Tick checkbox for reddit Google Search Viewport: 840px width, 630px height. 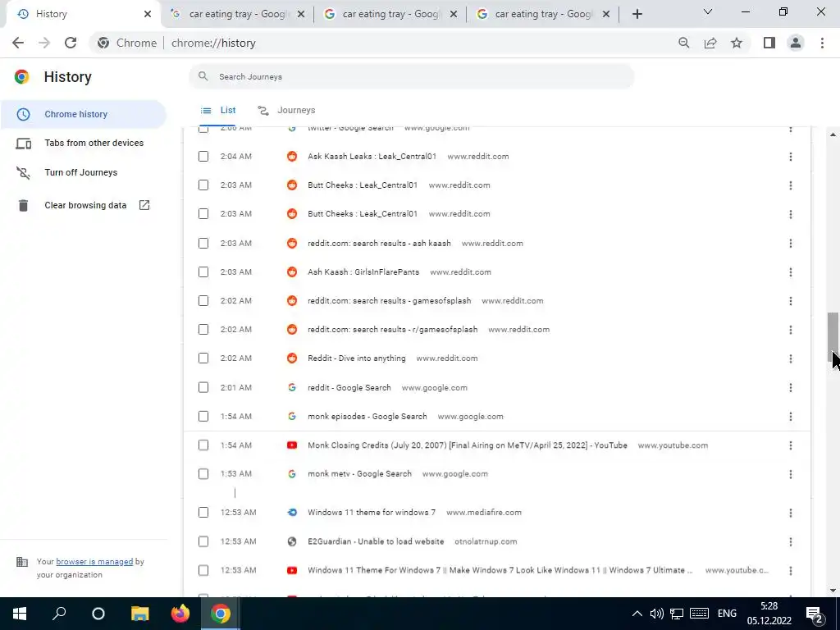point(203,387)
